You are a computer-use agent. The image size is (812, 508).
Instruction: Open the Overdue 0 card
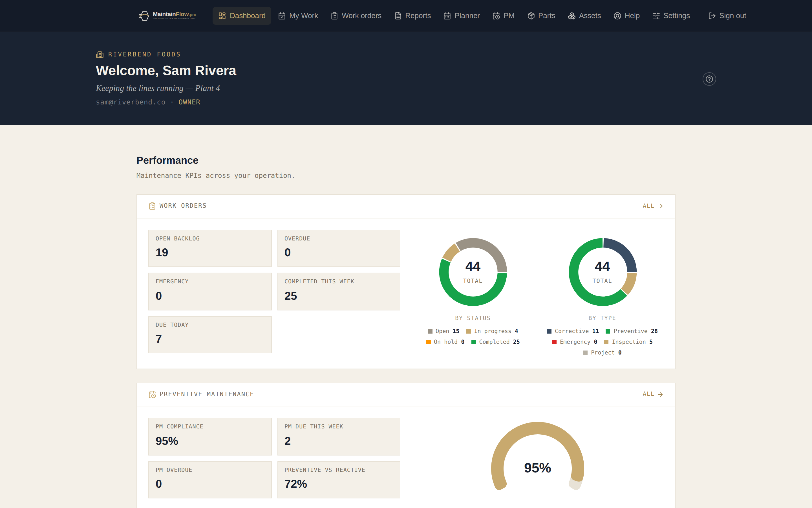pyautogui.click(x=339, y=248)
